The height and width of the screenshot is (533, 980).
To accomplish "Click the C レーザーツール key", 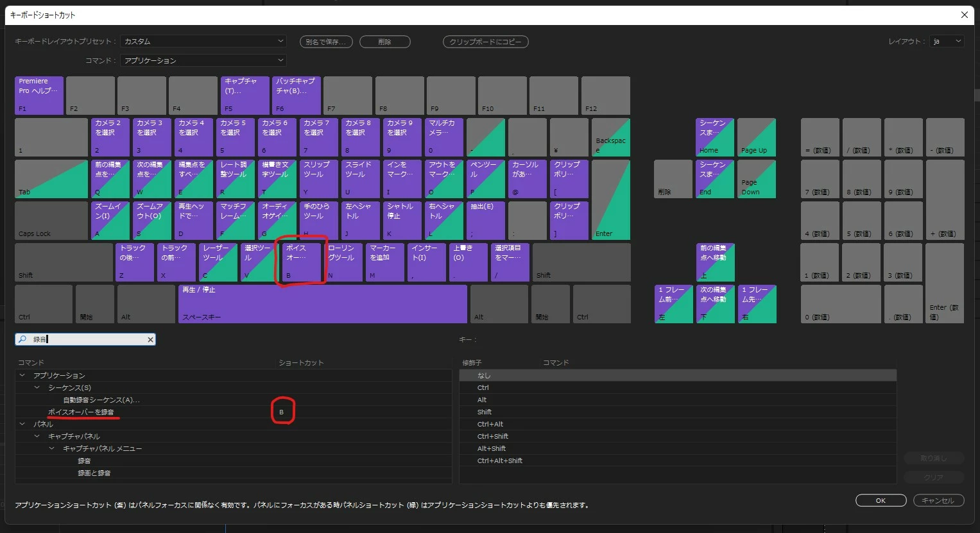I will [218, 262].
